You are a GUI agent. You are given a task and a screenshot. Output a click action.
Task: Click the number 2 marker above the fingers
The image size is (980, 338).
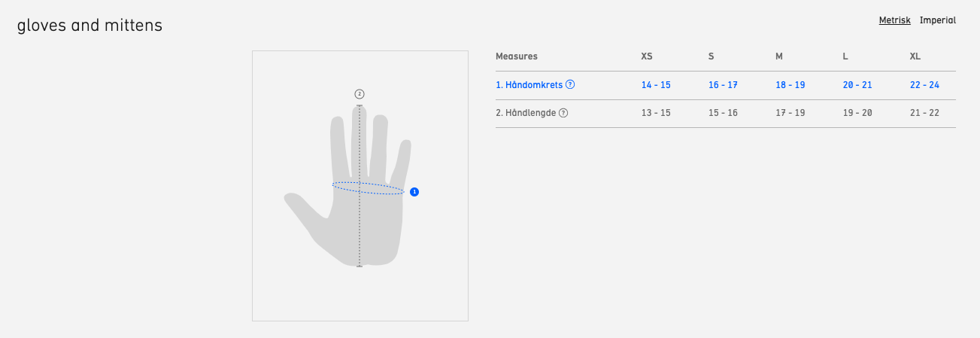coord(360,94)
